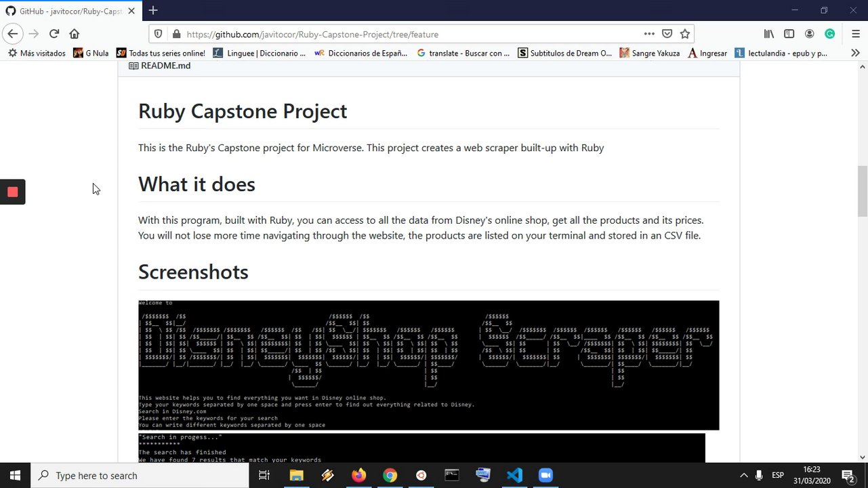Viewport: 868px width, 488px height.
Task: Open the Library bookmarks and history icon
Action: (769, 34)
